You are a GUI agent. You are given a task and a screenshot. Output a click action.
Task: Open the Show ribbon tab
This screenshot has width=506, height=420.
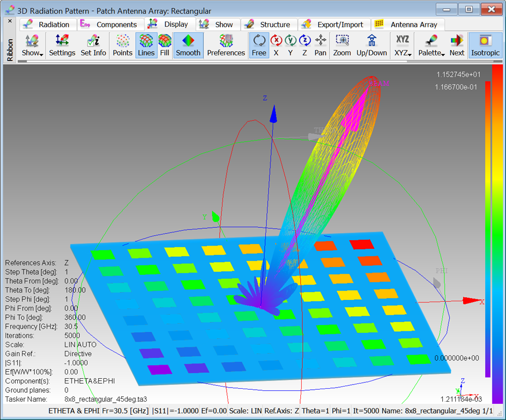(218, 25)
